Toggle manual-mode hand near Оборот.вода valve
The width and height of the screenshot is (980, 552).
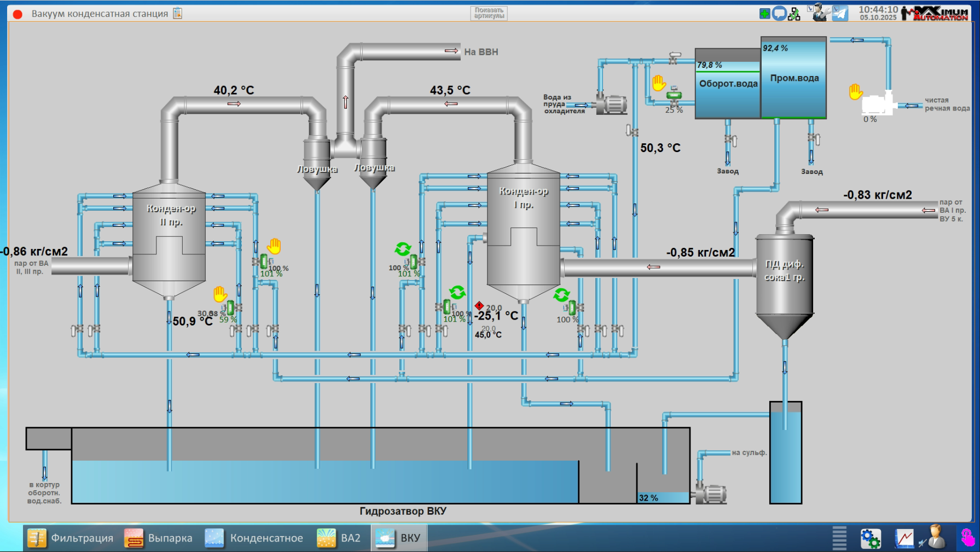click(659, 83)
